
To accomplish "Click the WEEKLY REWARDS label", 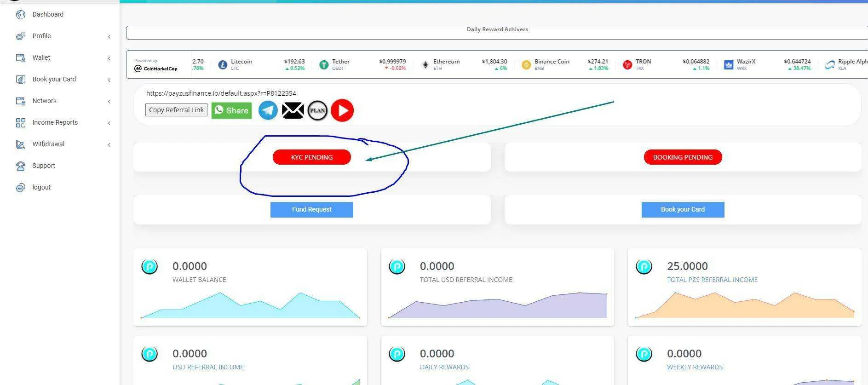I will [695, 367].
